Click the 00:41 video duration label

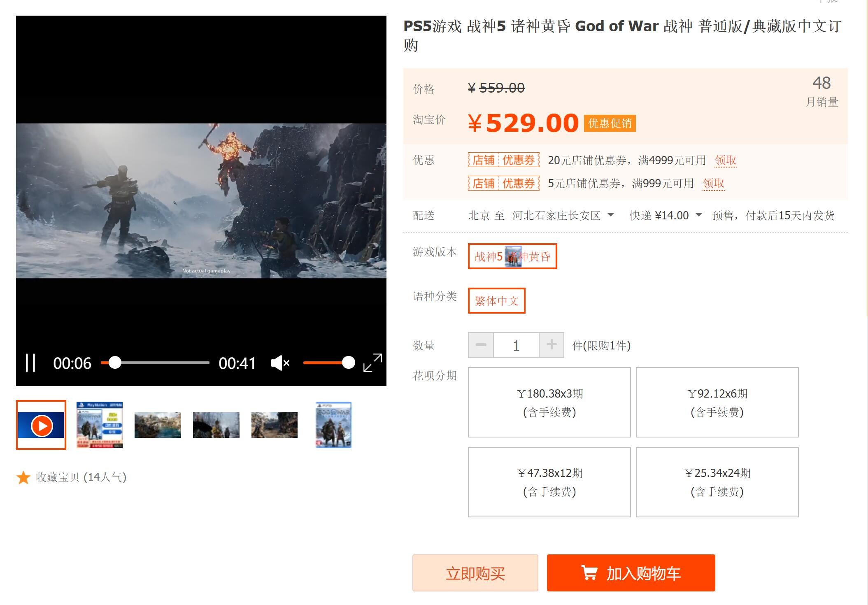point(237,363)
